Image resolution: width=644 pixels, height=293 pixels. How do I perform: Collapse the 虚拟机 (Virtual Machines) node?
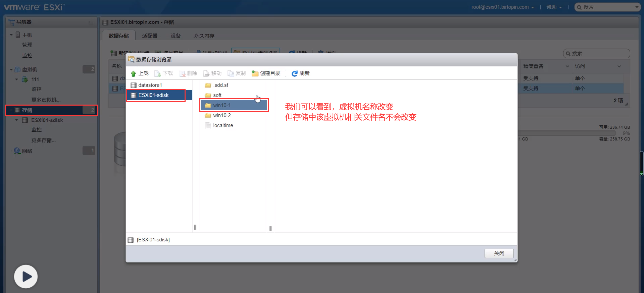[x=11, y=70]
